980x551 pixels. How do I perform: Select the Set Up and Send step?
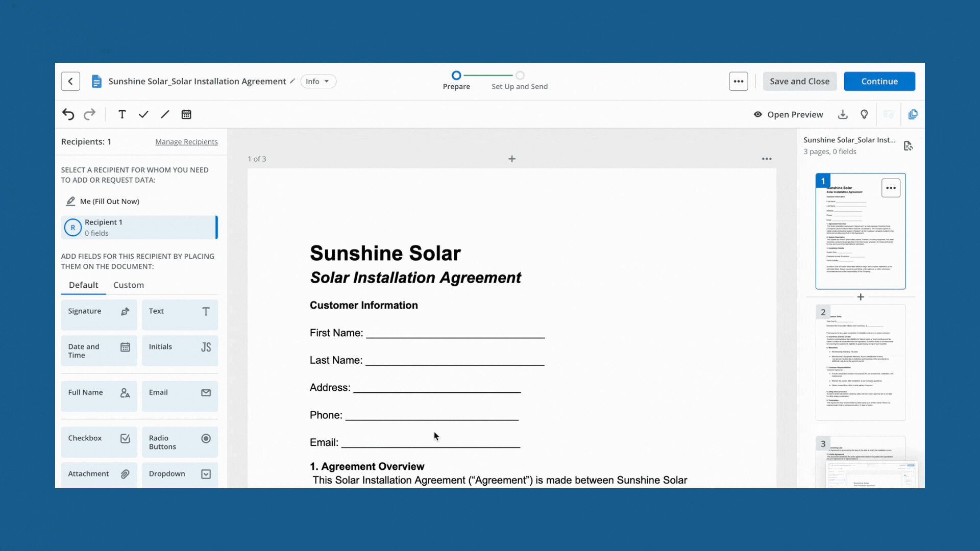tap(520, 81)
